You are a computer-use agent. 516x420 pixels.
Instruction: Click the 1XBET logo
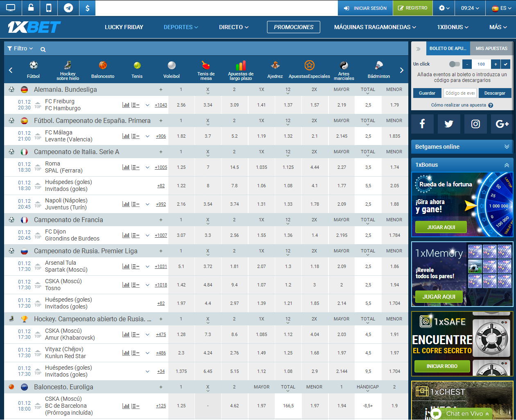pyautogui.click(x=34, y=27)
